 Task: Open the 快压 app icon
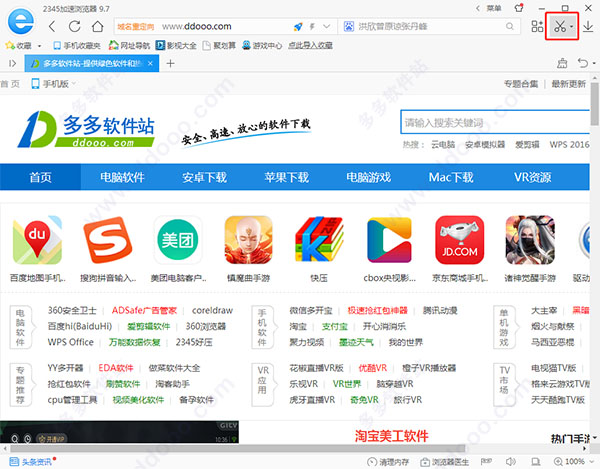coord(319,240)
